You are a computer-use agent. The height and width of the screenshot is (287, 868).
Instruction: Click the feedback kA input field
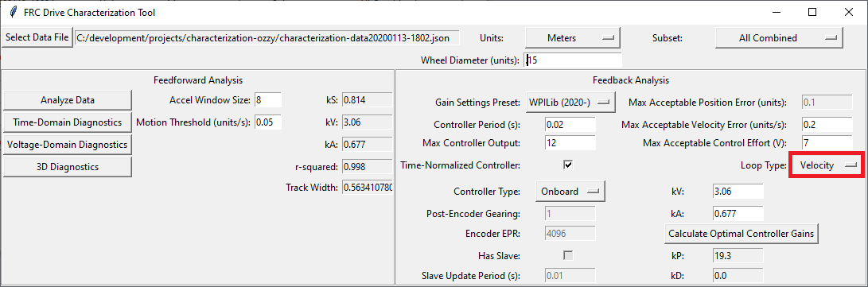738,213
